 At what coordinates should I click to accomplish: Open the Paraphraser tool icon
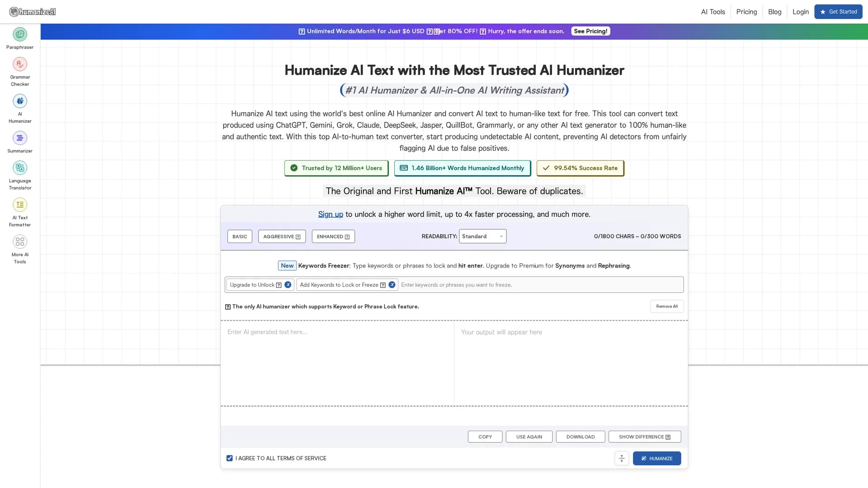(x=20, y=34)
